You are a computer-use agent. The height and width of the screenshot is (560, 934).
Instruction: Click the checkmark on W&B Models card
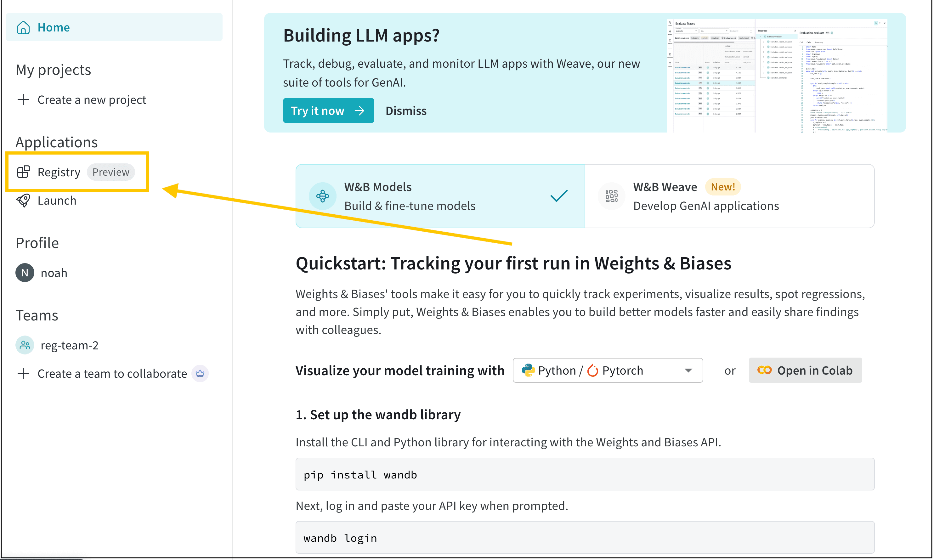click(559, 196)
